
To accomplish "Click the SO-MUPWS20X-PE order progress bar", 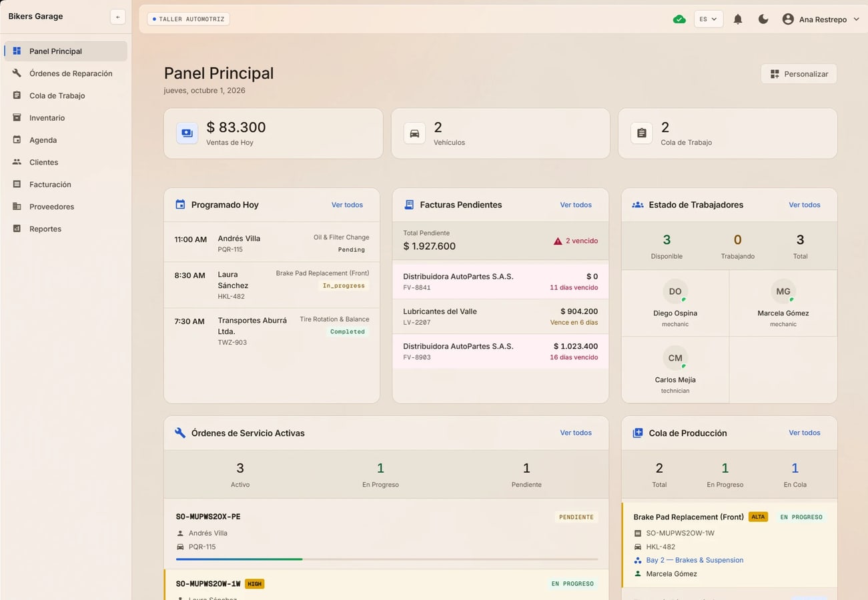I will pyautogui.click(x=387, y=559).
